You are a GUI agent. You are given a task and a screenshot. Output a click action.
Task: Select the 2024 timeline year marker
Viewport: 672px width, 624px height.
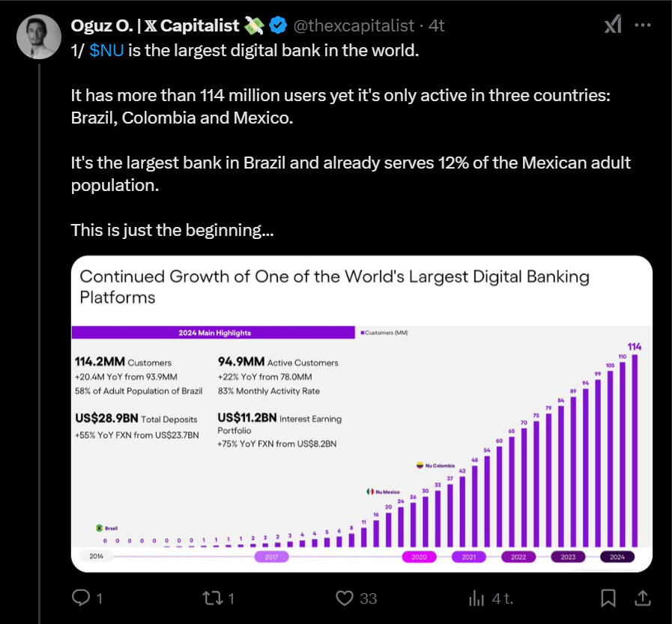click(617, 557)
